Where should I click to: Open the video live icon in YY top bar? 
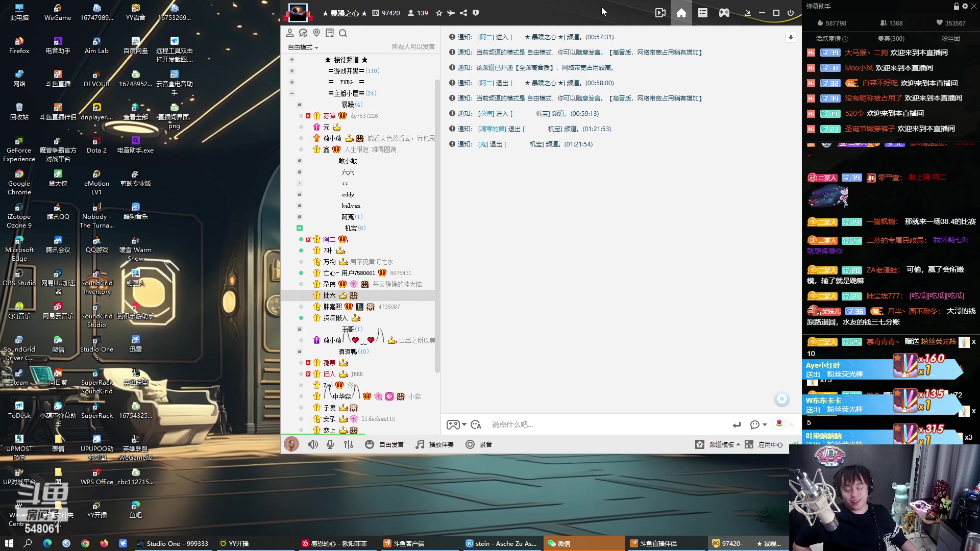tap(660, 13)
